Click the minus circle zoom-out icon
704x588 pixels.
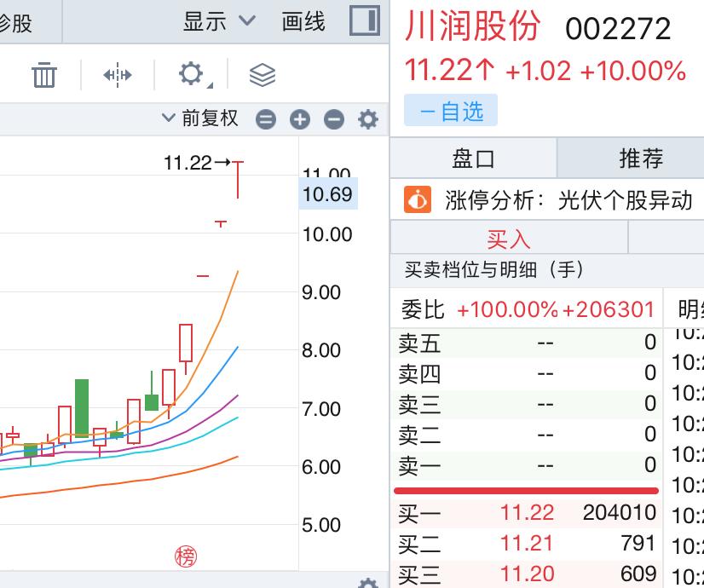tap(334, 119)
